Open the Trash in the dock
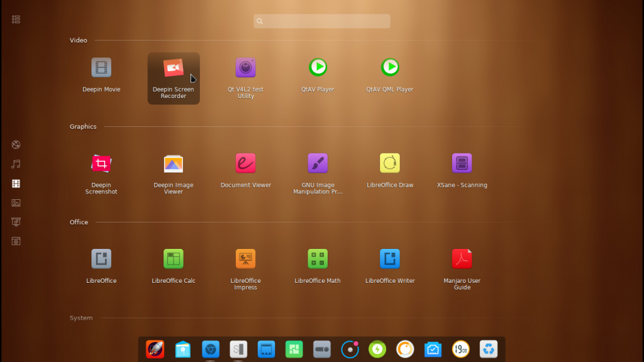 click(x=489, y=349)
